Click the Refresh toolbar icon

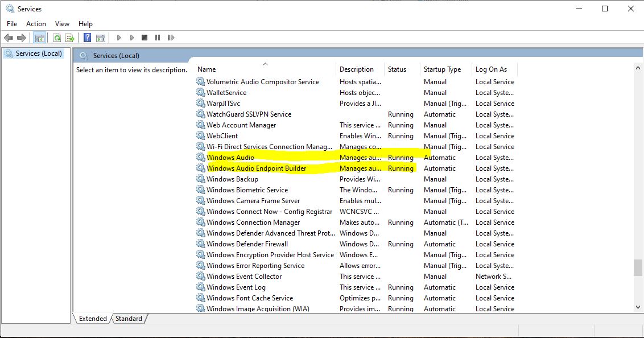coord(57,38)
